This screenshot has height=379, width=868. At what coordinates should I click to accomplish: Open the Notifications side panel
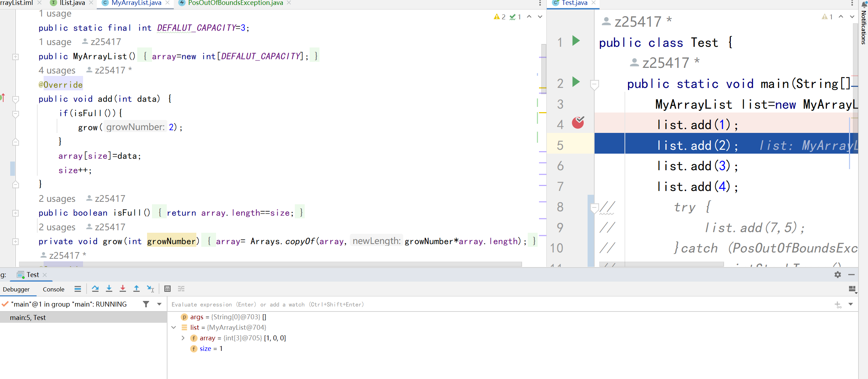click(x=864, y=23)
